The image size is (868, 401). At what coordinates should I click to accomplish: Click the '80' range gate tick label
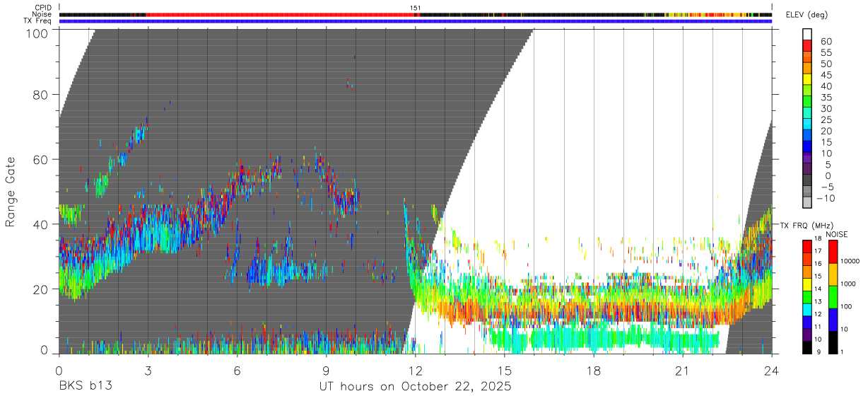pos(41,93)
